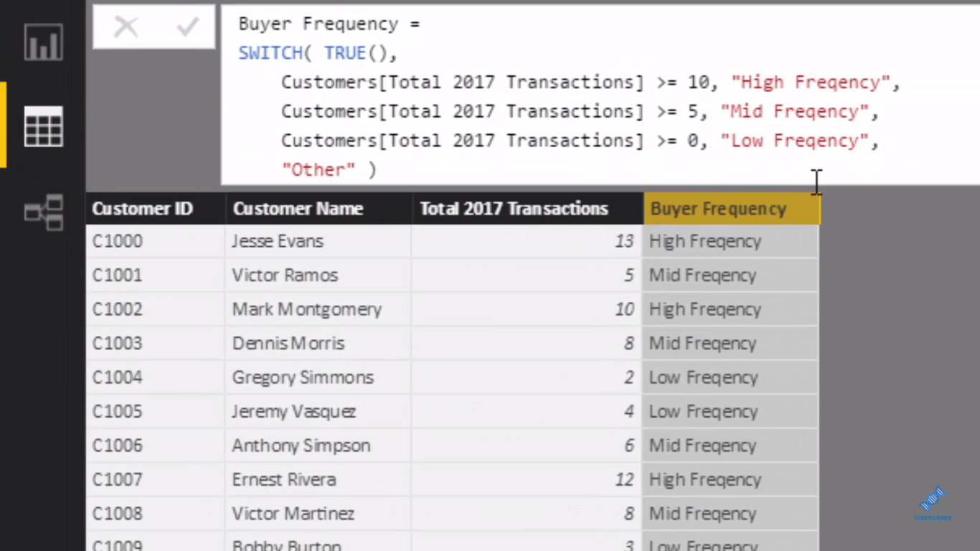
Task: Click Mid Freqency cell in C1008 row
Action: click(730, 514)
